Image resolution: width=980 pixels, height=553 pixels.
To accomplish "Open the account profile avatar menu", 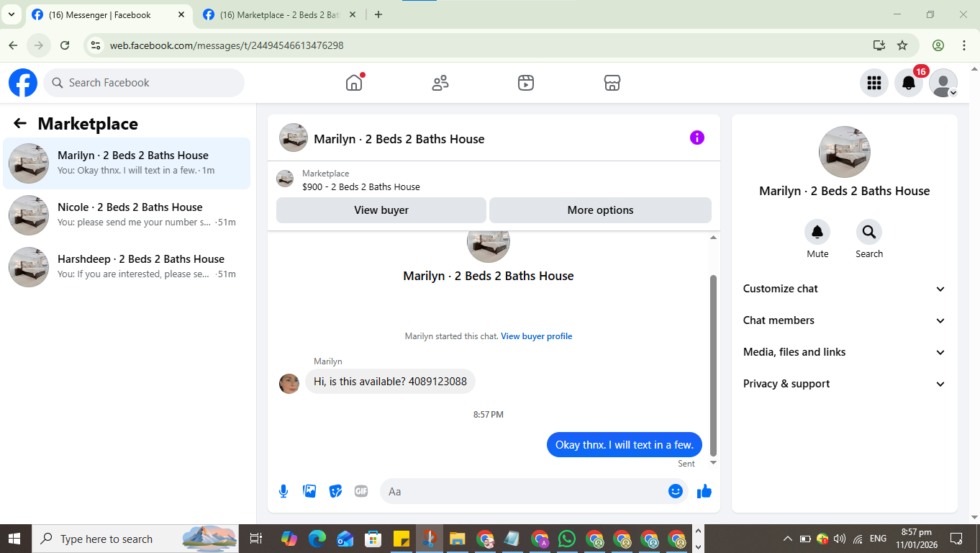I will (x=943, y=83).
